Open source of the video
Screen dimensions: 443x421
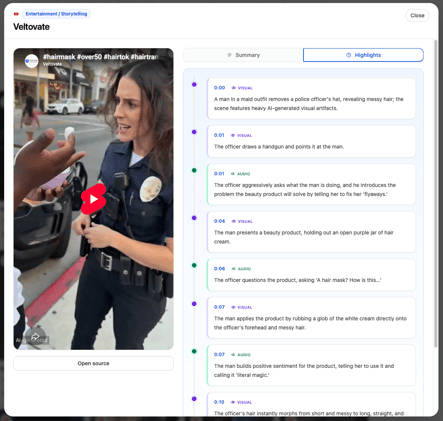click(x=93, y=363)
